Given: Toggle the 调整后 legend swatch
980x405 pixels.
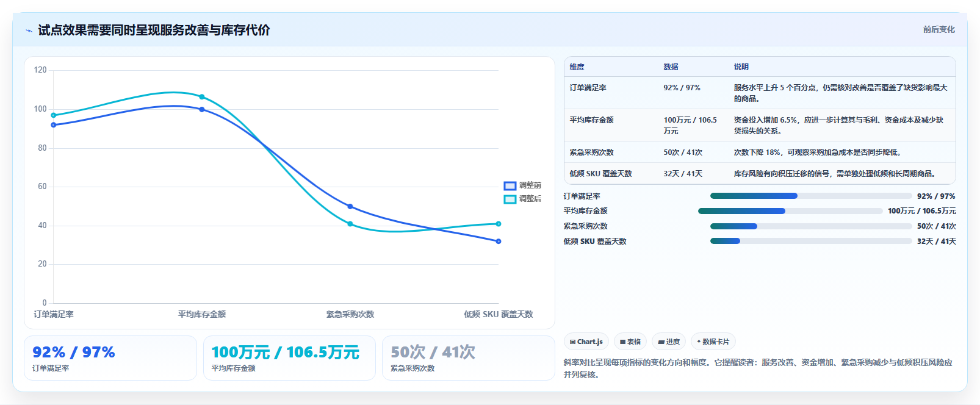Looking at the screenshot, I should click(510, 199).
